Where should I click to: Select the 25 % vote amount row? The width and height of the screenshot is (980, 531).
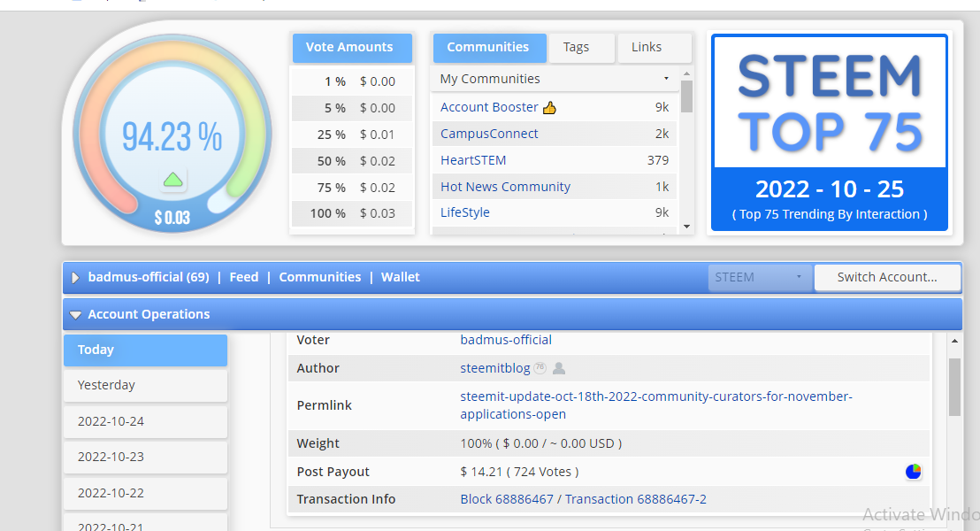pos(352,135)
